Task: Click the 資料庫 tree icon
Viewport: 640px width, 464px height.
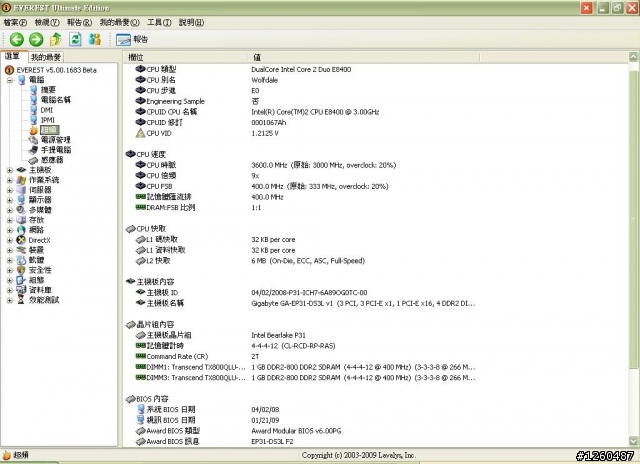Action: pos(21,290)
